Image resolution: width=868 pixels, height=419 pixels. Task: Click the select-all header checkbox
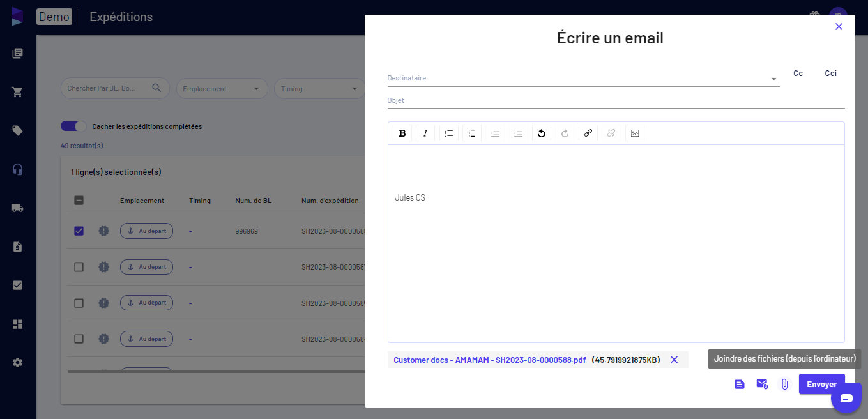click(79, 201)
